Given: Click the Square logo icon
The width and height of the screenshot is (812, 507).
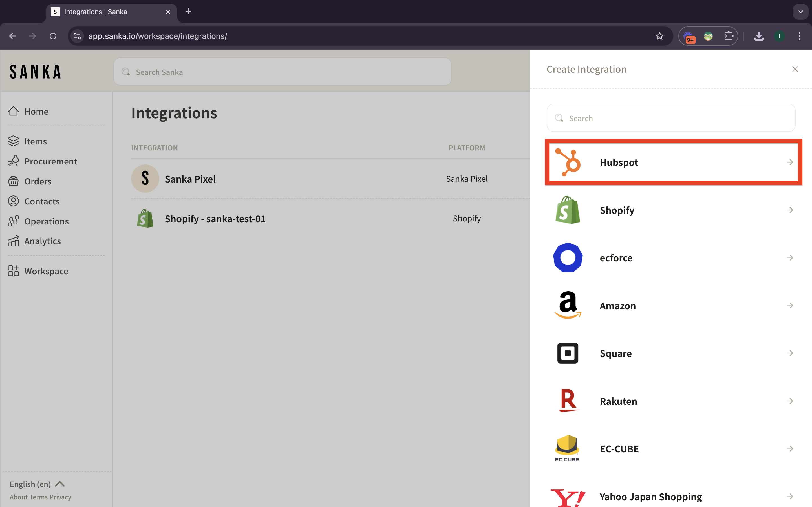Looking at the screenshot, I should (568, 353).
